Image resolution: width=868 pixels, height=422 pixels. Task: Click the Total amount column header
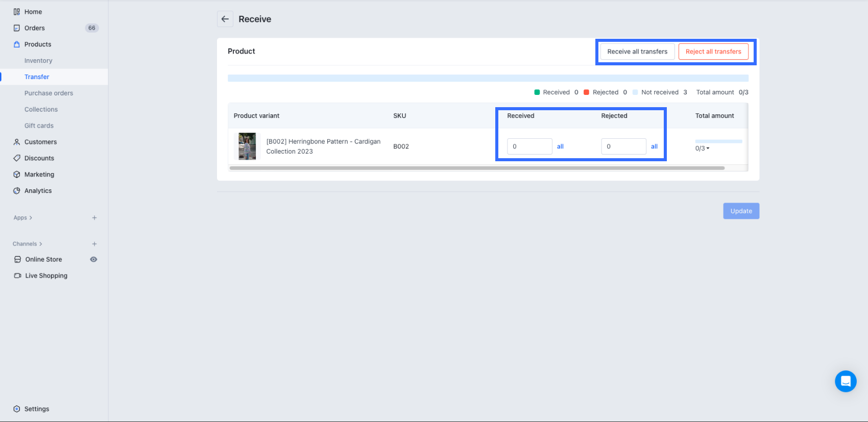pyautogui.click(x=714, y=116)
